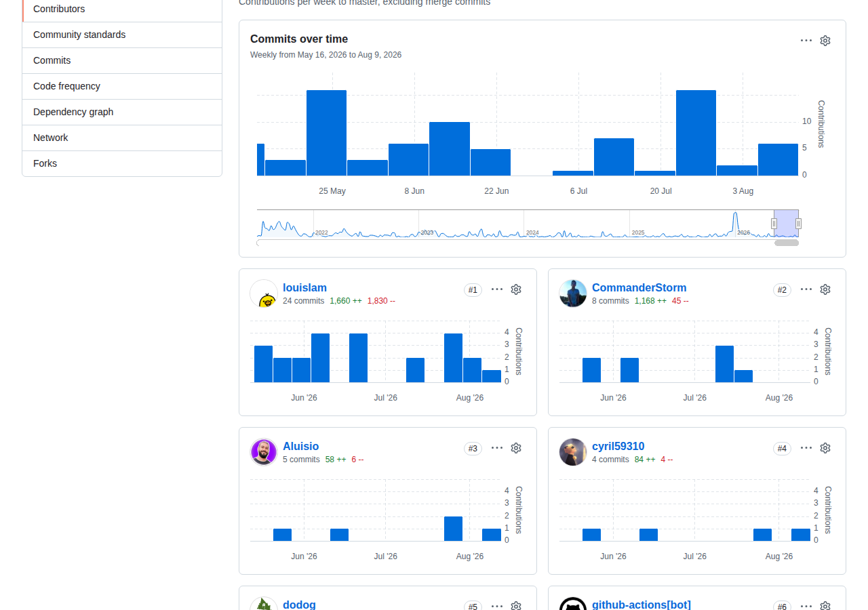Image resolution: width=868 pixels, height=610 pixels.
Task: Open the more-options menu on Aluisio's card
Action: pyautogui.click(x=497, y=448)
